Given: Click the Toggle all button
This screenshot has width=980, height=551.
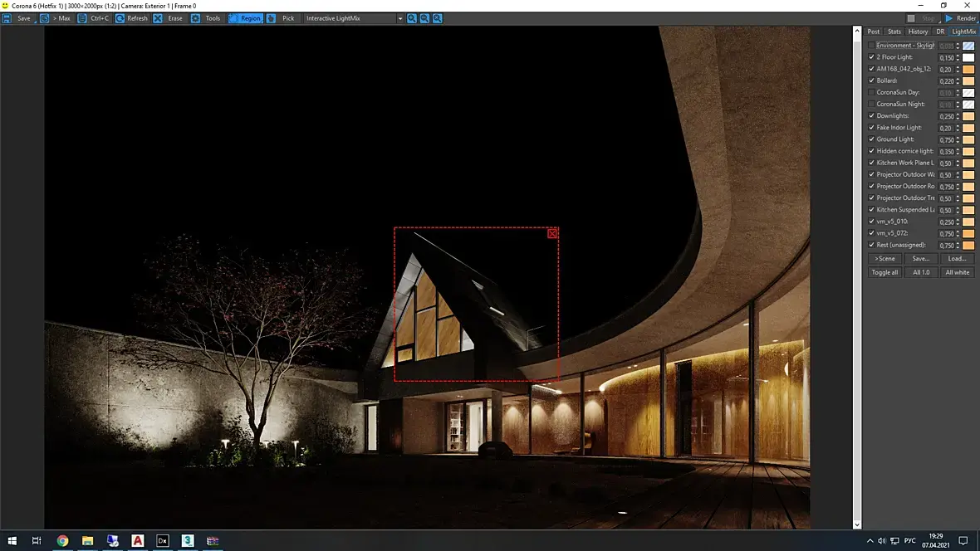Looking at the screenshot, I should coord(884,272).
